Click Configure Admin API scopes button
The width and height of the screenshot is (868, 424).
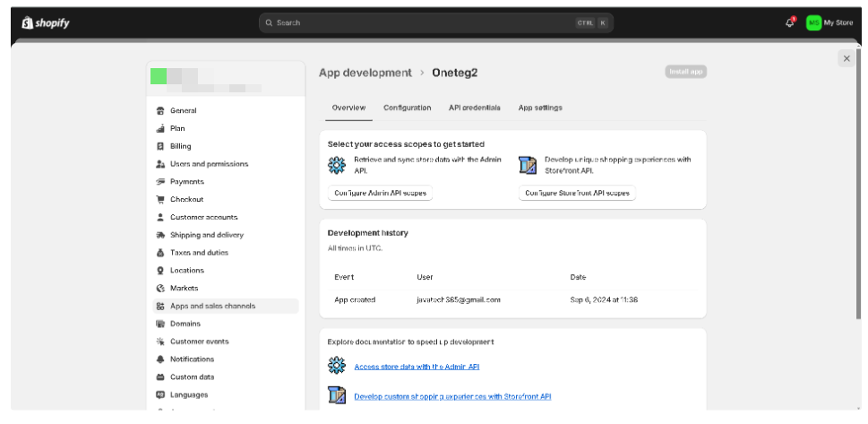(x=380, y=193)
